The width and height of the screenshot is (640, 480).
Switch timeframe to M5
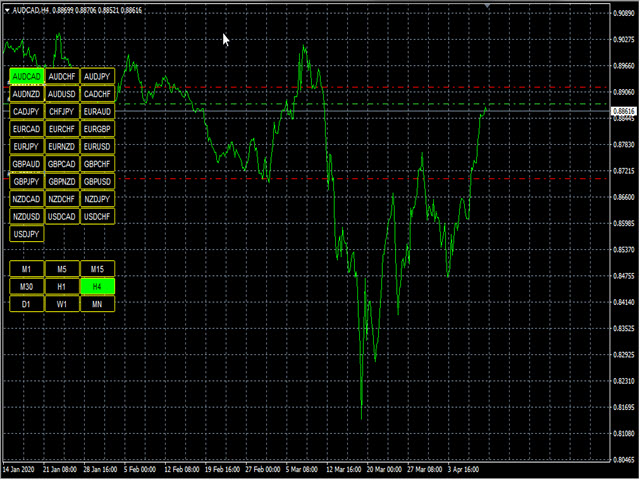click(62, 269)
